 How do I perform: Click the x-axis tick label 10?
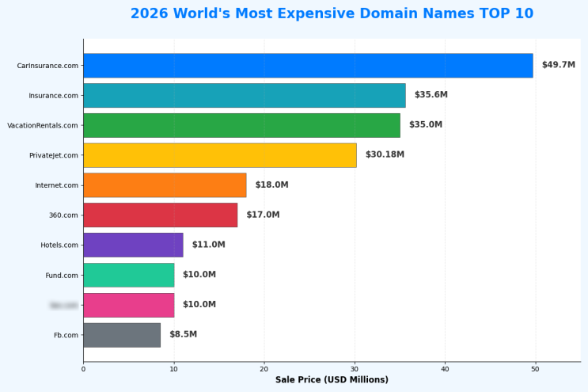coord(173,369)
